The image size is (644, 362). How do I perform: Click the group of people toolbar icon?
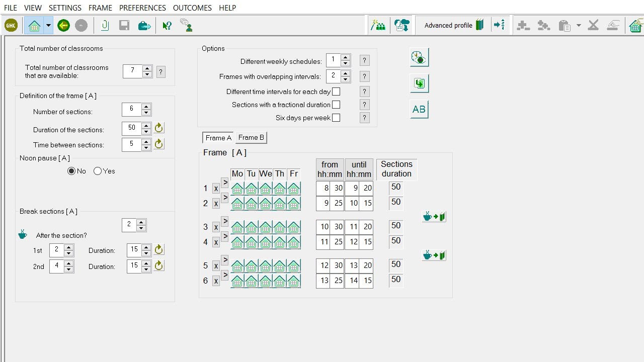click(378, 25)
